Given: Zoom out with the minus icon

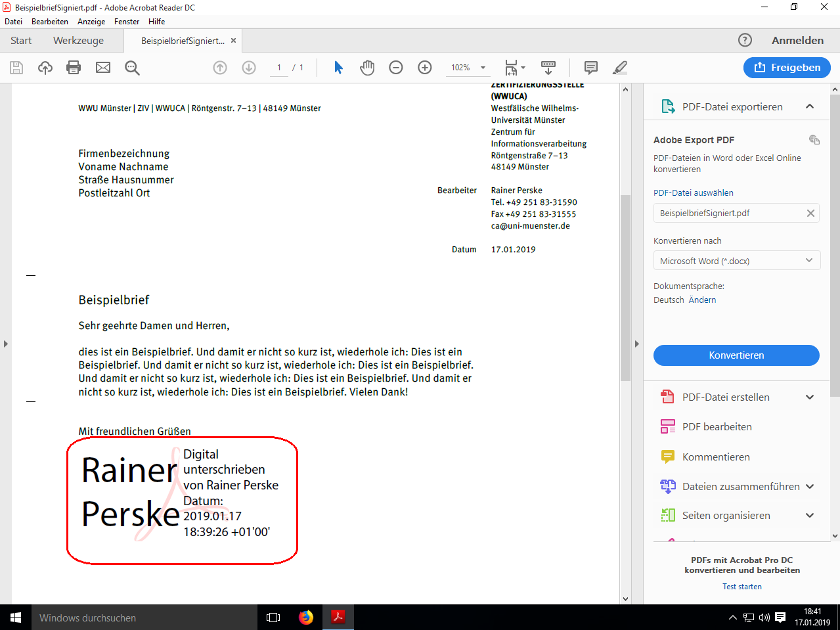Looking at the screenshot, I should [x=396, y=68].
